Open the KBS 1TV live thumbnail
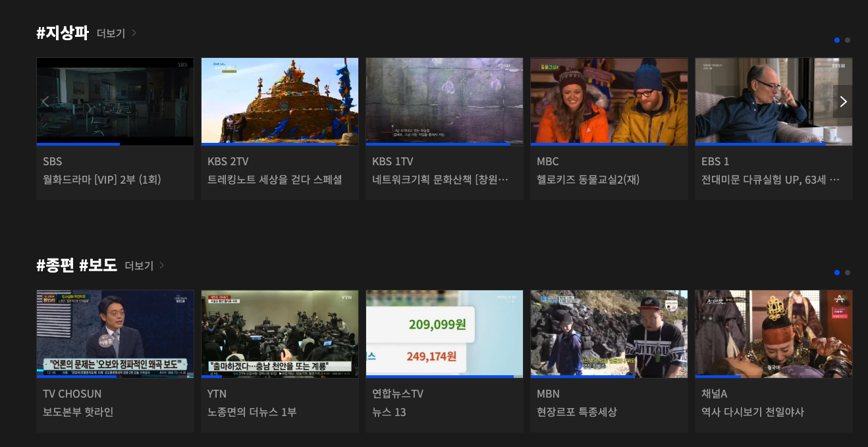 point(445,101)
